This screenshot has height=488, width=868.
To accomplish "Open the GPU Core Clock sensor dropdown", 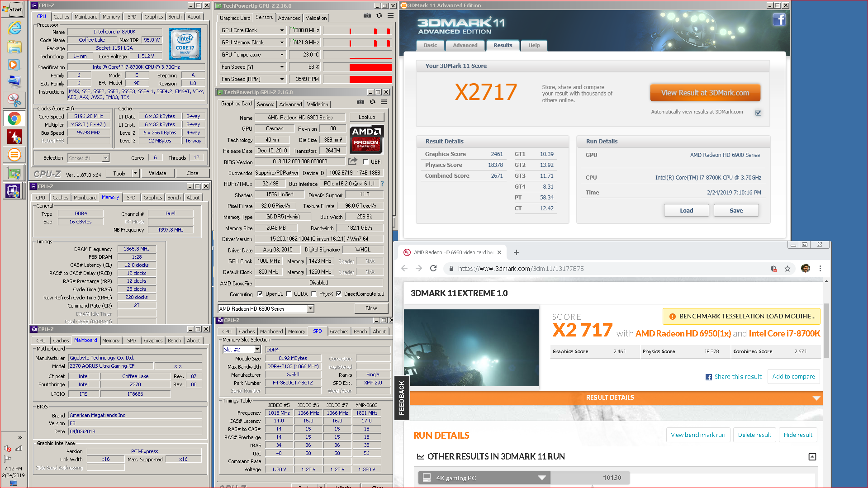I will [x=282, y=30].
